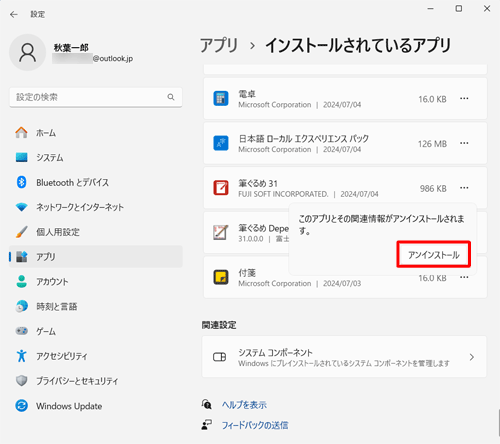Click the アカウント person icon
500x444 pixels.
tap(22, 281)
